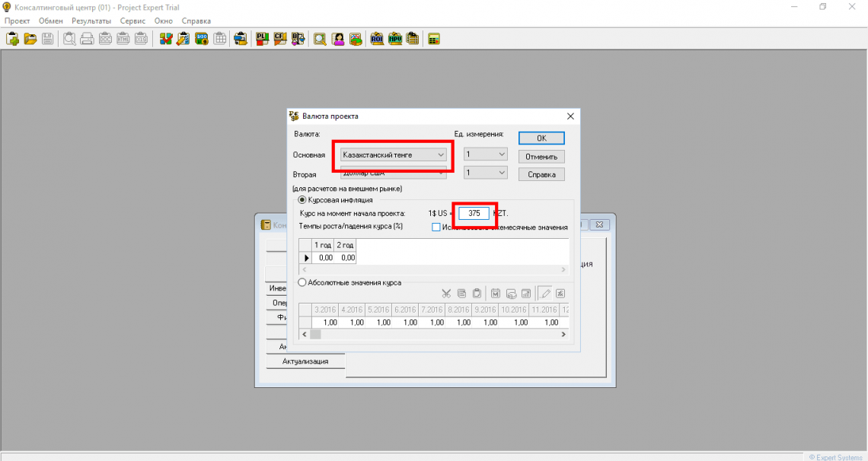This screenshot has width=868, height=461.
Task: Click the New project toolbar icon
Action: click(12, 39)
